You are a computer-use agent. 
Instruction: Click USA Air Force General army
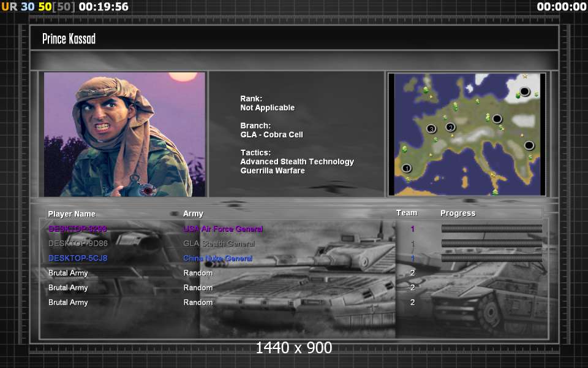pos(223,229)
